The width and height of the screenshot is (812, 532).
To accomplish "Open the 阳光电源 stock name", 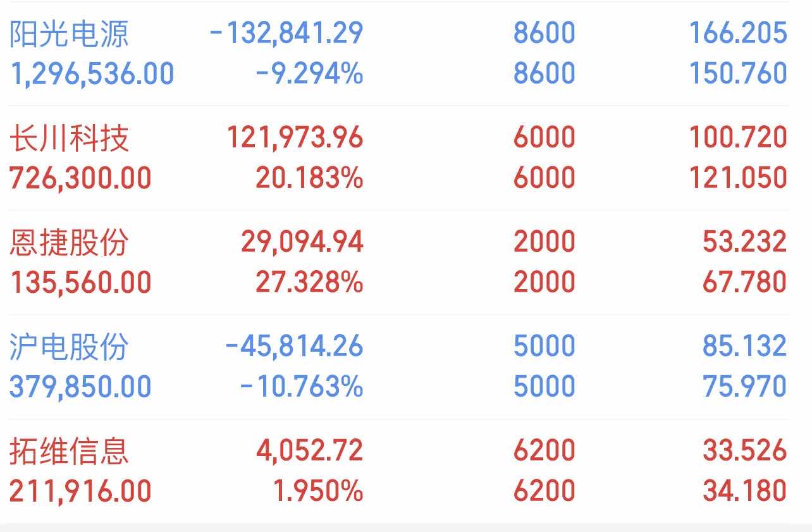I will pos(69,34).
